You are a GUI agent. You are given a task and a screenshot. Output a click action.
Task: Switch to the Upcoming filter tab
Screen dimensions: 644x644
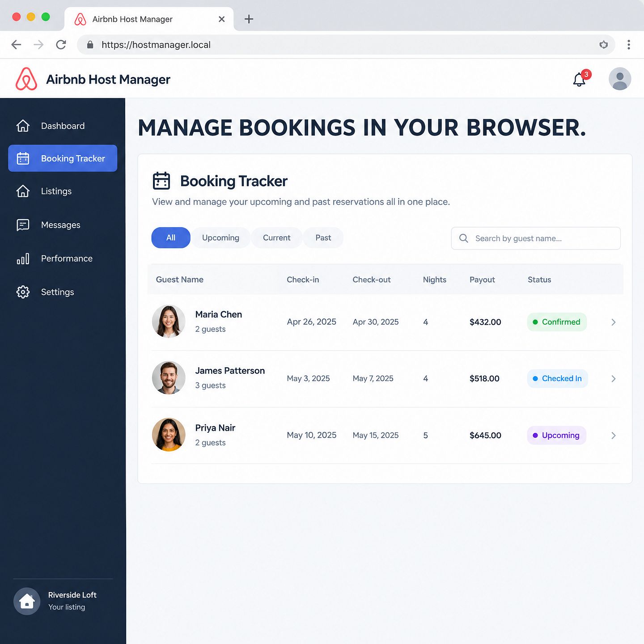coord(220,238)
